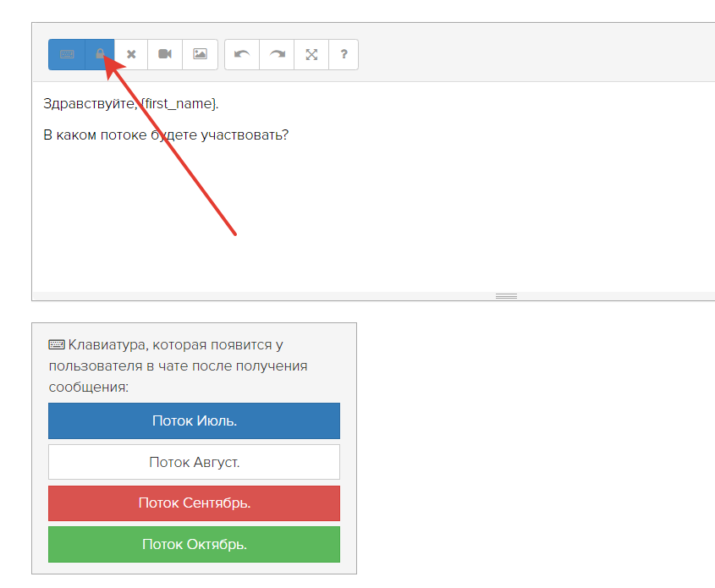Click the blue Поток Июль button
Image resolution: width=715 pixels, height=588 pixels.
pos(195,420)
